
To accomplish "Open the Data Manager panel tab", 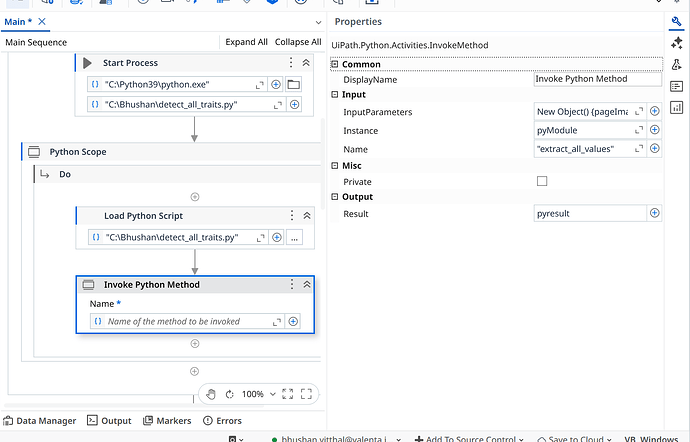I will 40,421.
